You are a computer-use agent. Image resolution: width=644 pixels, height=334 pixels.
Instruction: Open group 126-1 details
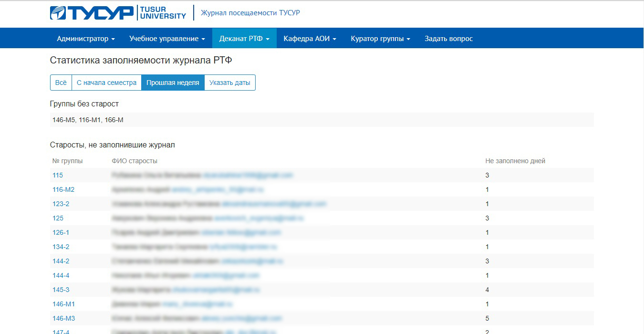coord(61,232)
